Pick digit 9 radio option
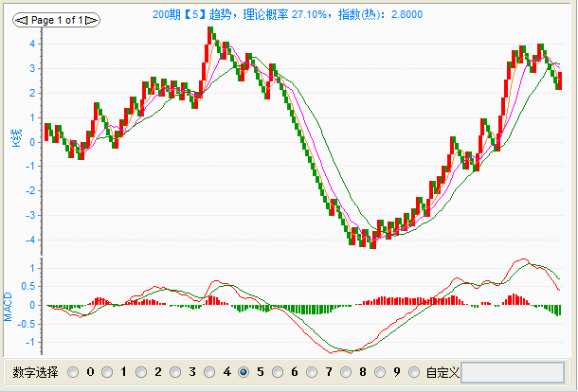The height and width of the screenshot is (392, 578). 380,373
